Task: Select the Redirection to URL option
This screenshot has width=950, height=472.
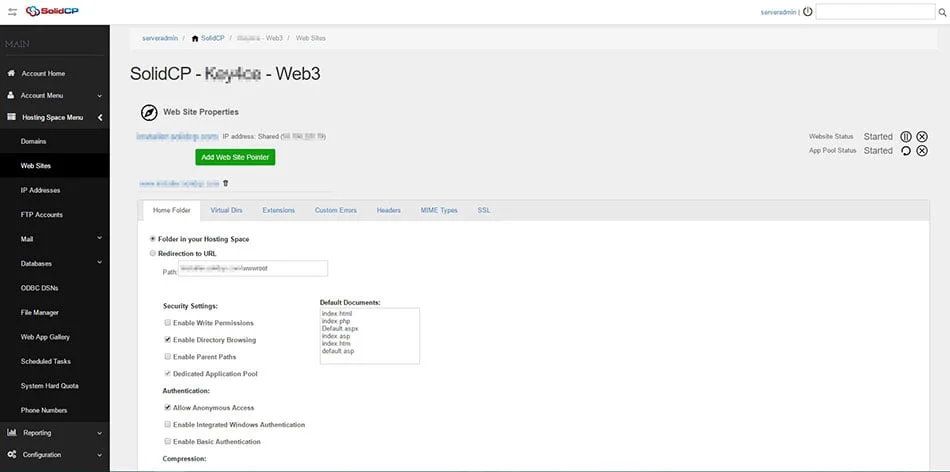Action: point(152,254)
